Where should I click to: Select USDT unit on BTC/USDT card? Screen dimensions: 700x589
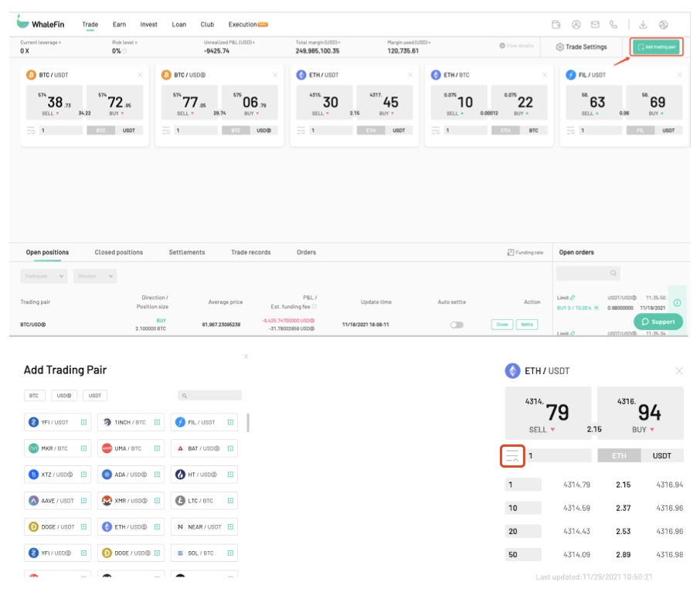pos(129,131)
